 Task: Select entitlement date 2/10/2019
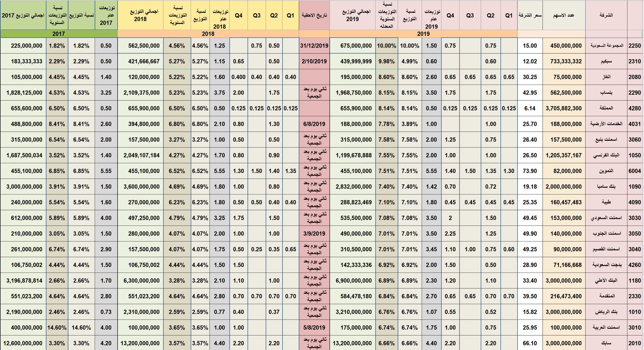coord(314,61)
